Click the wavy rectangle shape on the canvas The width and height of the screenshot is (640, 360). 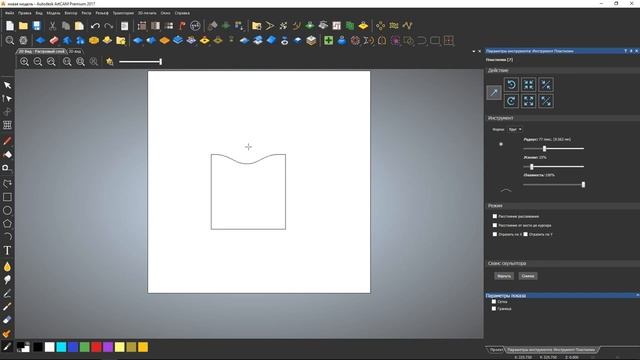click(x=248, y=191)
